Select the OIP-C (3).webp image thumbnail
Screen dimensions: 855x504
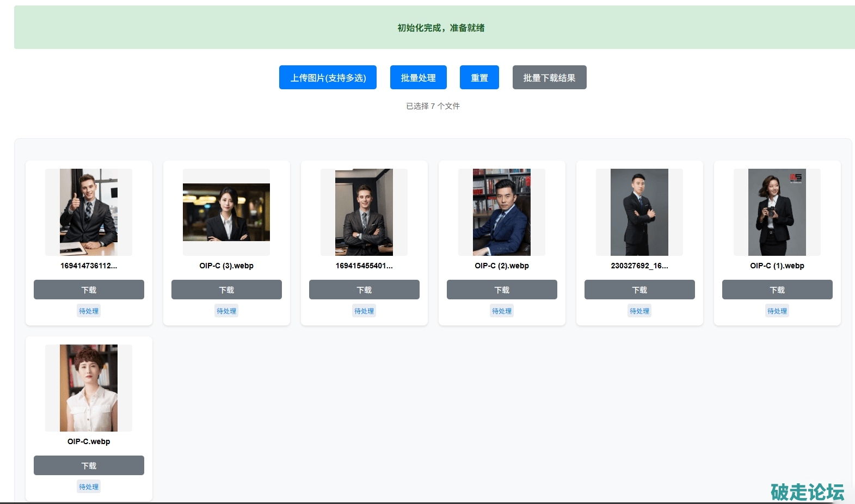pos(226,212)
